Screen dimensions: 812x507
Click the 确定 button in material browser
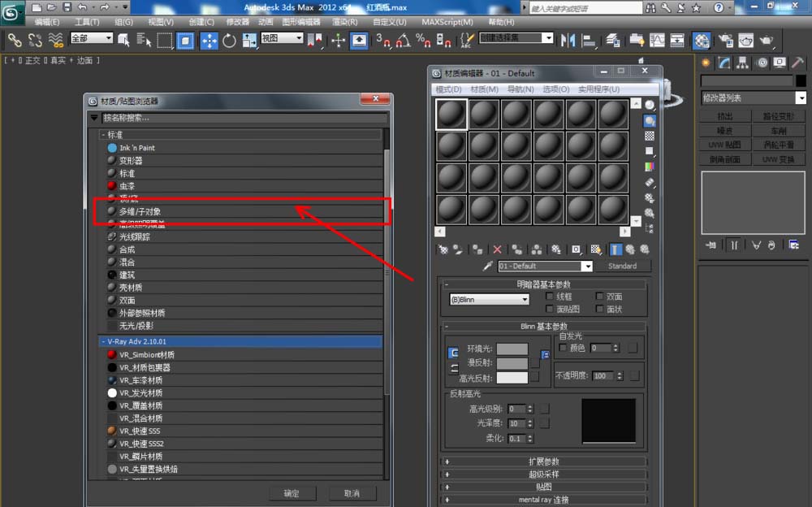coord(292,493)
